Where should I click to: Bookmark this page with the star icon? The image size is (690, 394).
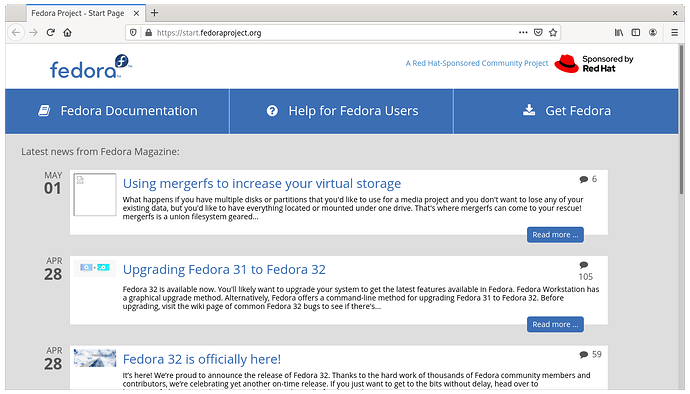click(x=553, y=33)
